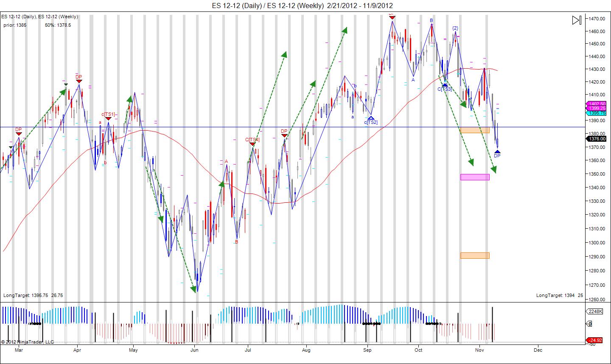Image resolution: width=611 pixels, height=364 pixels.
Task: Click the LongTarget: 1395.75 label
Action: tap(25, 295)
